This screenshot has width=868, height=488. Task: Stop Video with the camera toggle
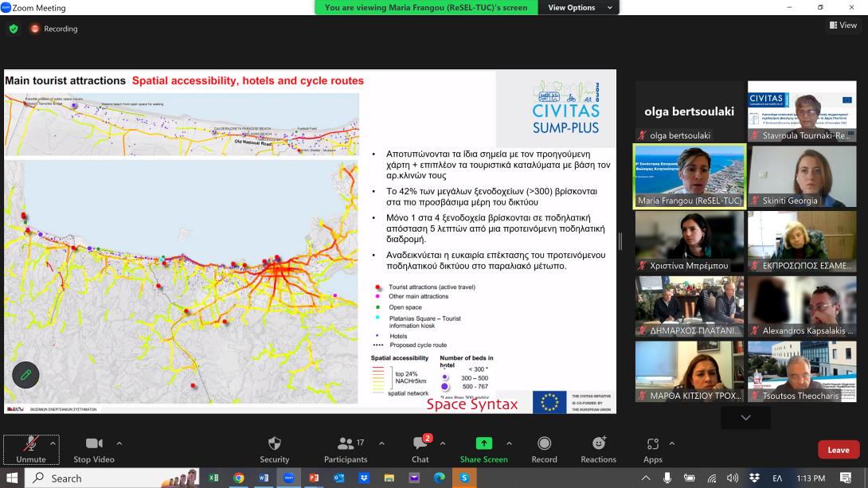(93, 443)
